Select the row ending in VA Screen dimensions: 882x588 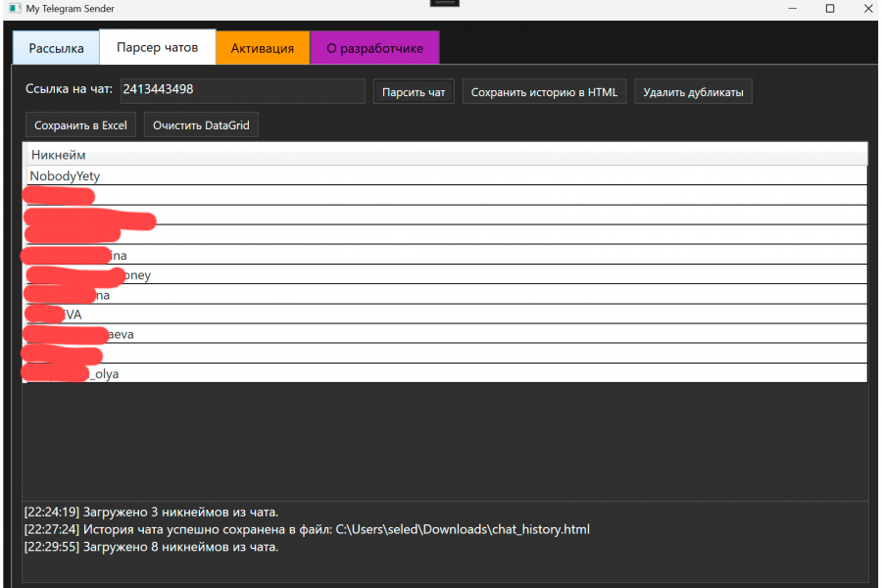pos(445,314)
